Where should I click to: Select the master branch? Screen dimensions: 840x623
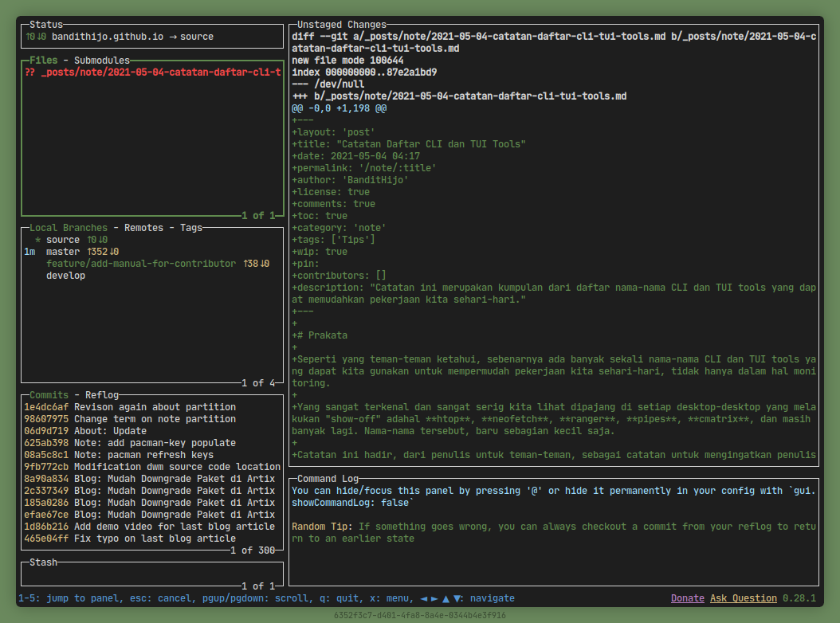pyautogui.click(x=64, y=252)
